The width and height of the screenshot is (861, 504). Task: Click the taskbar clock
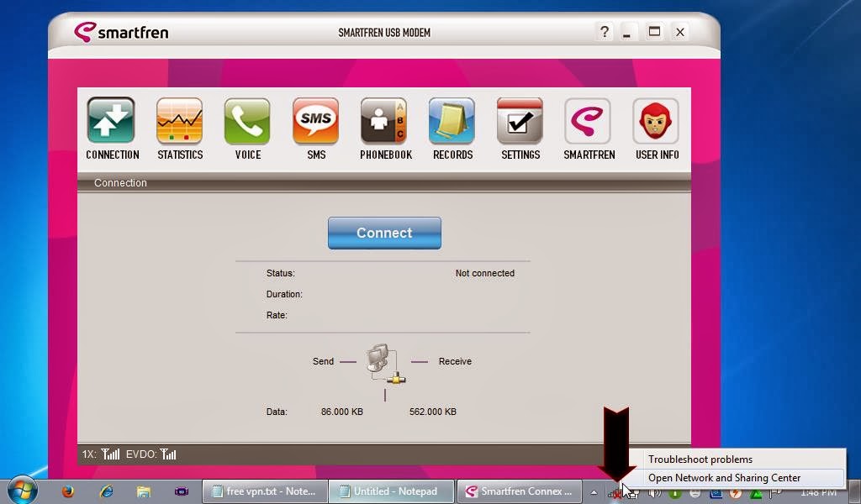point(818,492)
